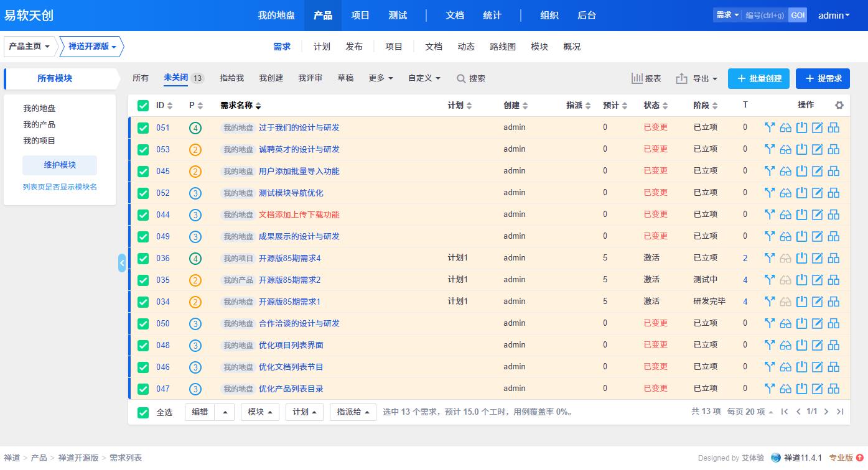The width and height of the screenshot is (868, 470).
Task: Open the 指派给 batch assign dropdown
Action: pyautogui.click(x=353, y=412)
